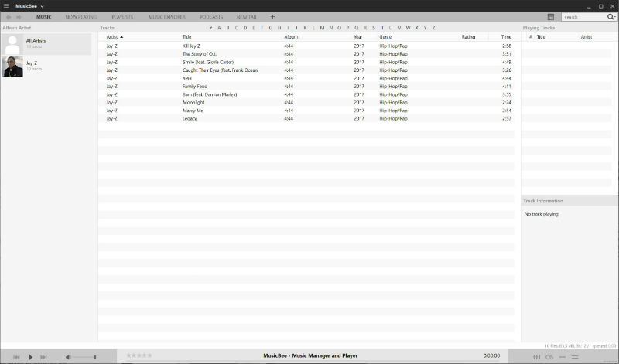Open the Podcasts tab

coord(211,17)
